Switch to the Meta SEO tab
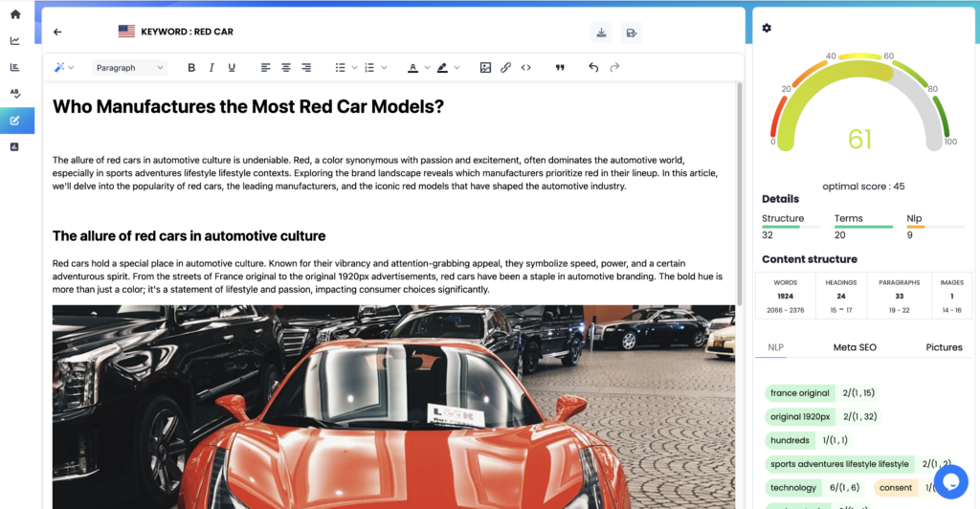This screenshot has width=980, height=509. click(855, 347)
